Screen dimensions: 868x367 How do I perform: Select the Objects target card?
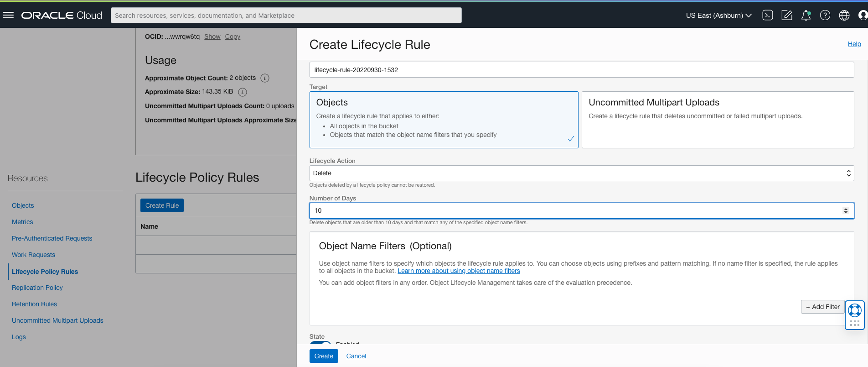(x=444, y=120)
